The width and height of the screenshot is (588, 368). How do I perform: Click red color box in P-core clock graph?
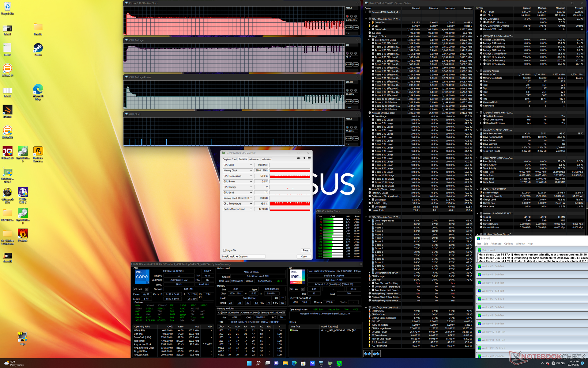[x=347, y=16]
